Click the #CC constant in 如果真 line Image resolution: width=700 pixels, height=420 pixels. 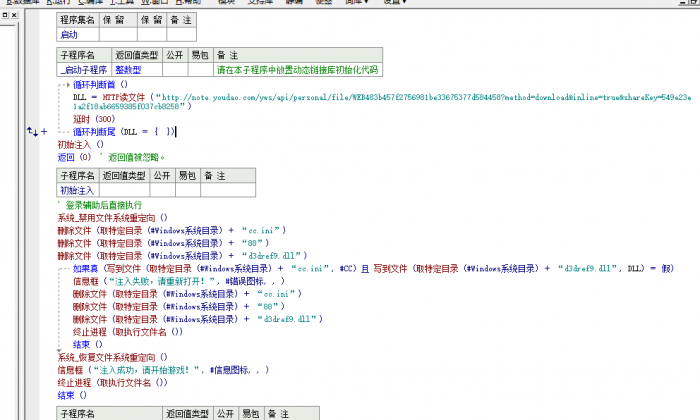tap(347, 268)
